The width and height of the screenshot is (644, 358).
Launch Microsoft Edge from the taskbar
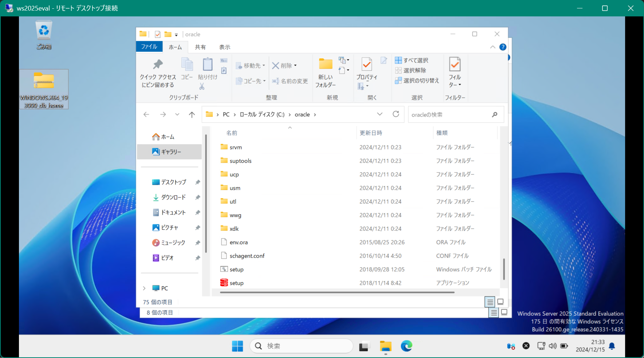(x=407, y=346)
